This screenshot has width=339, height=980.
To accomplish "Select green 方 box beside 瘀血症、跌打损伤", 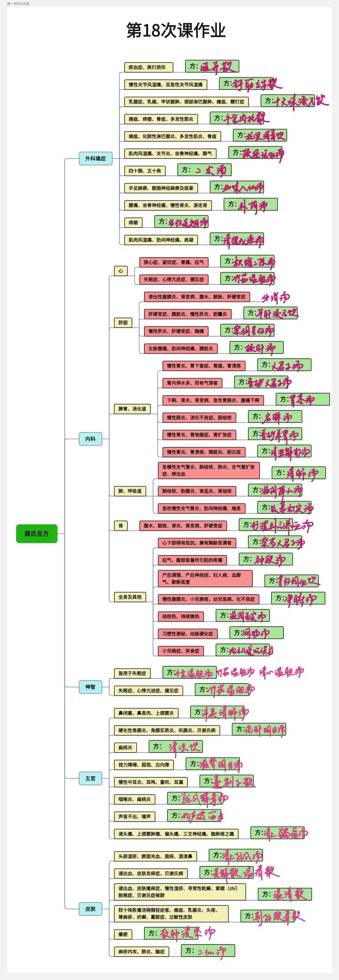I will 212,66.
